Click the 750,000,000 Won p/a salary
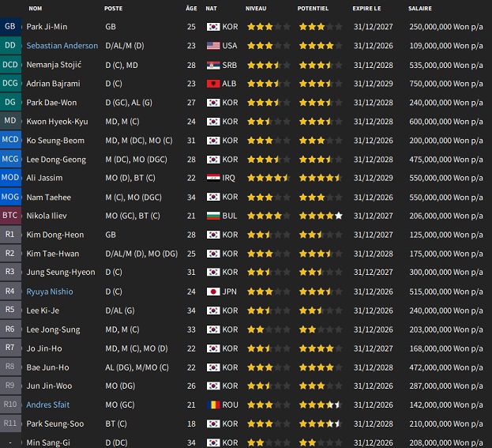 446,84
